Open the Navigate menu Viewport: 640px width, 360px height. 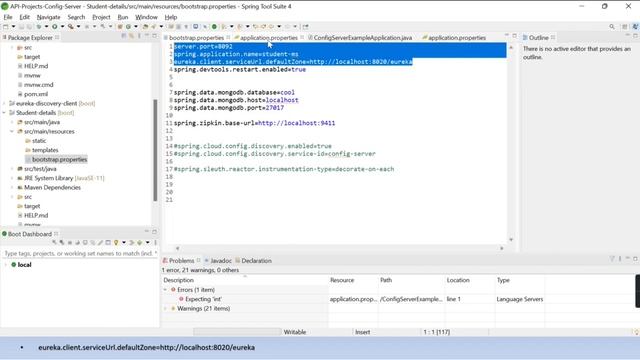pyautogui.click(x=48, y=17)
